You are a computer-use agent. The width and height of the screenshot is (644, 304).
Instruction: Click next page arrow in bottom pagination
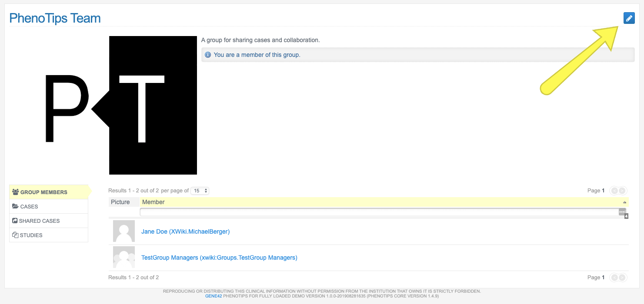[x=622, y=278]
